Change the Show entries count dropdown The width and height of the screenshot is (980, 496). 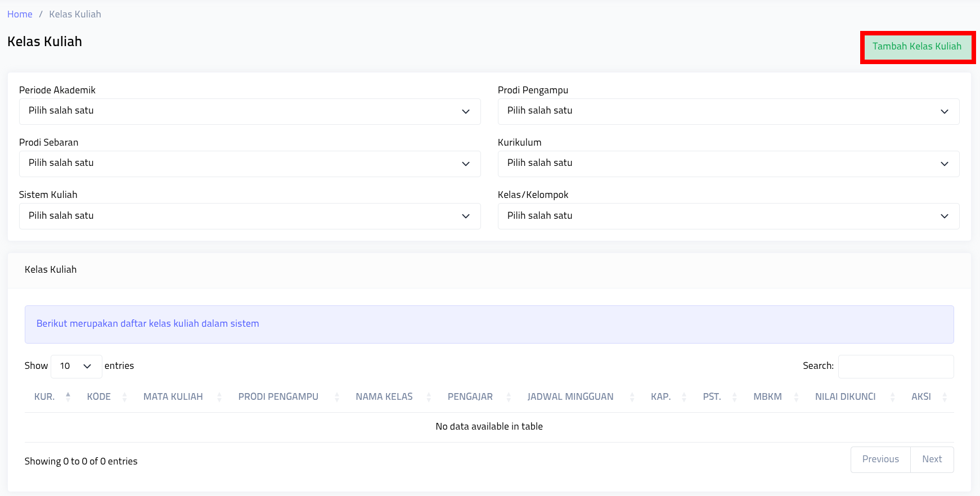(x=76, y=366)
